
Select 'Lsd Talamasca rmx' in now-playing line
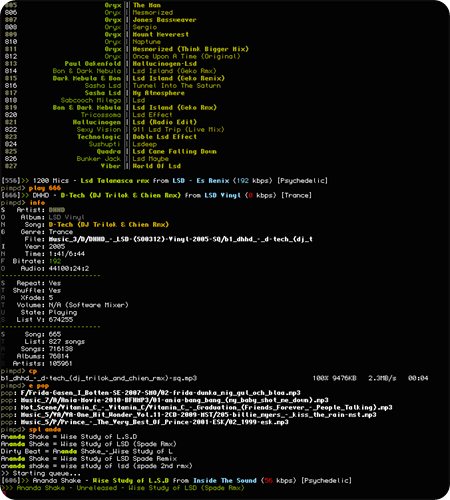(x=115, y=181)
